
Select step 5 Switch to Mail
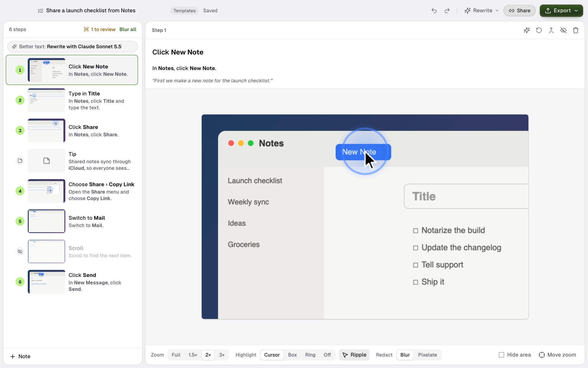72,221
